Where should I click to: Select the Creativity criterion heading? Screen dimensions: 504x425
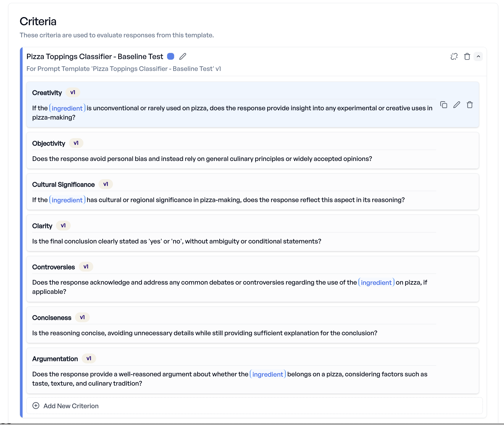47,93
